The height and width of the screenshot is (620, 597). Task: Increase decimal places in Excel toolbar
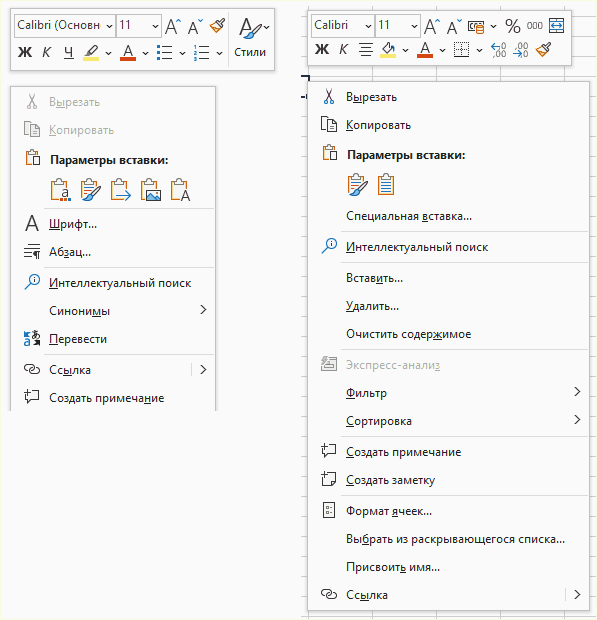(499, 50)
